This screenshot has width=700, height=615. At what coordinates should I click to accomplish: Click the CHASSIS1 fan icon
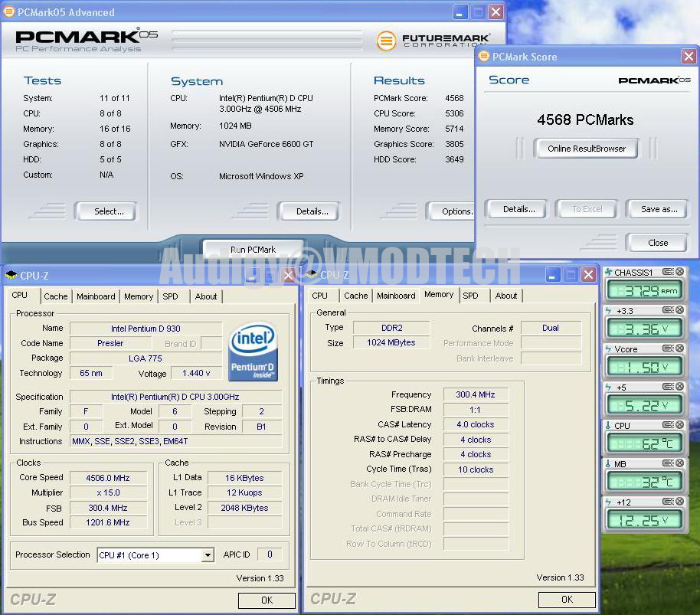(608, 272)
